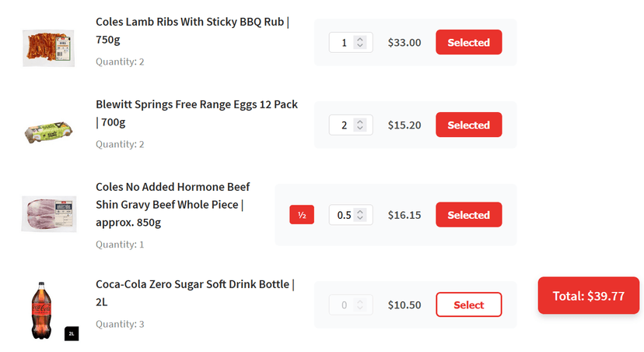Image resolution: width=644 pixels, height=352 pixels.
Task: Open the Coca-Cola Zero bottle image
Action: 44,310
